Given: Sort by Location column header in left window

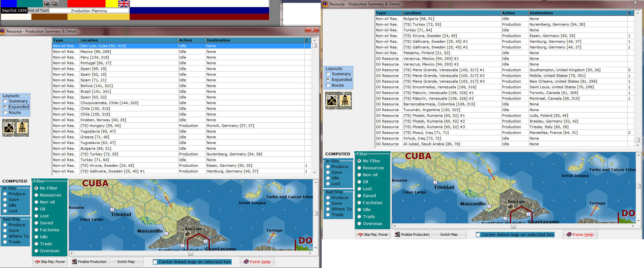Looking at the screenshot, I should click(128, 40).
